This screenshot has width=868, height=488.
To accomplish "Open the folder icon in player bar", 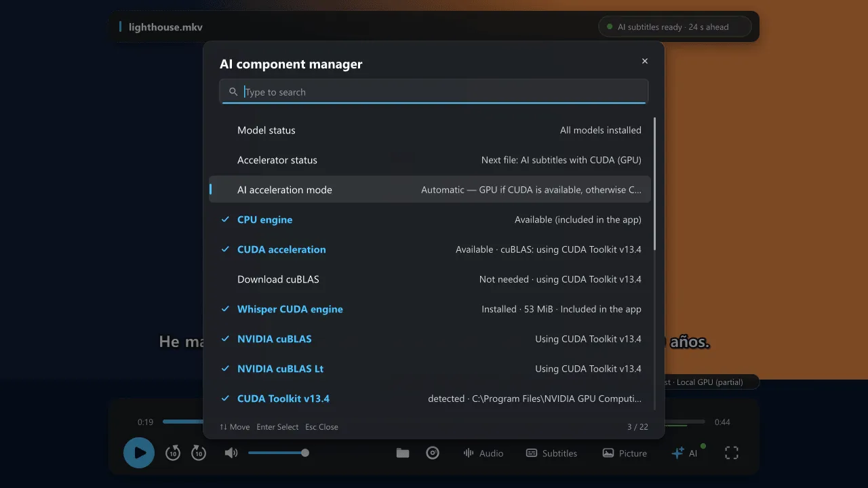I will [x=403, y=453].
